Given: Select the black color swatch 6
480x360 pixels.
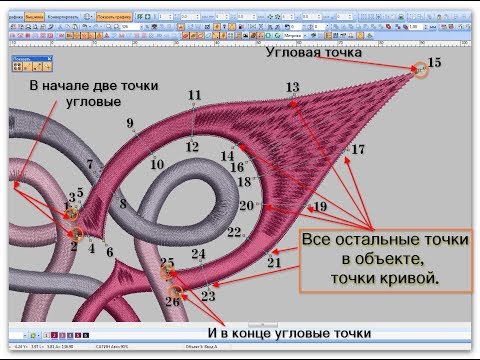Looking at the screenshot, I should (x=86, y=335).
